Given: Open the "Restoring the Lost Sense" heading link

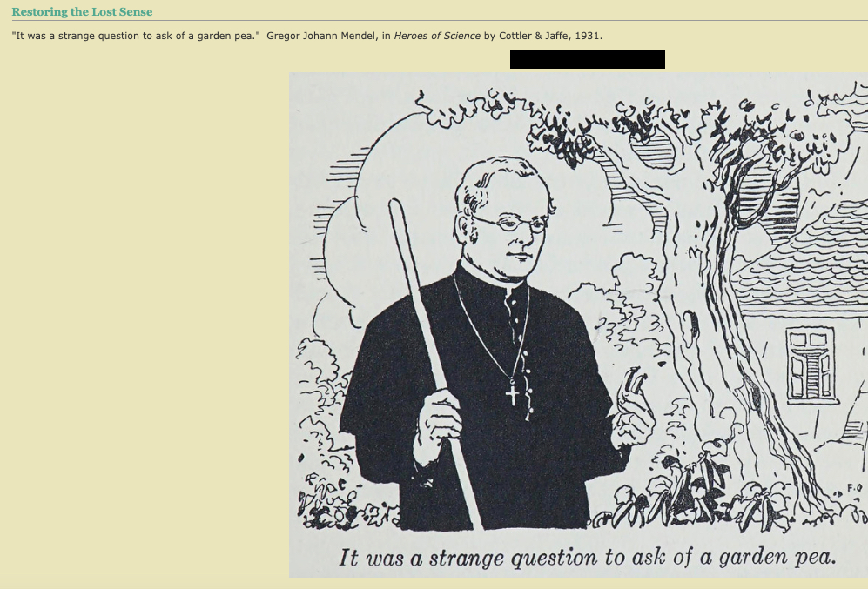Looking at the screenshot, I should coord(82,11).
